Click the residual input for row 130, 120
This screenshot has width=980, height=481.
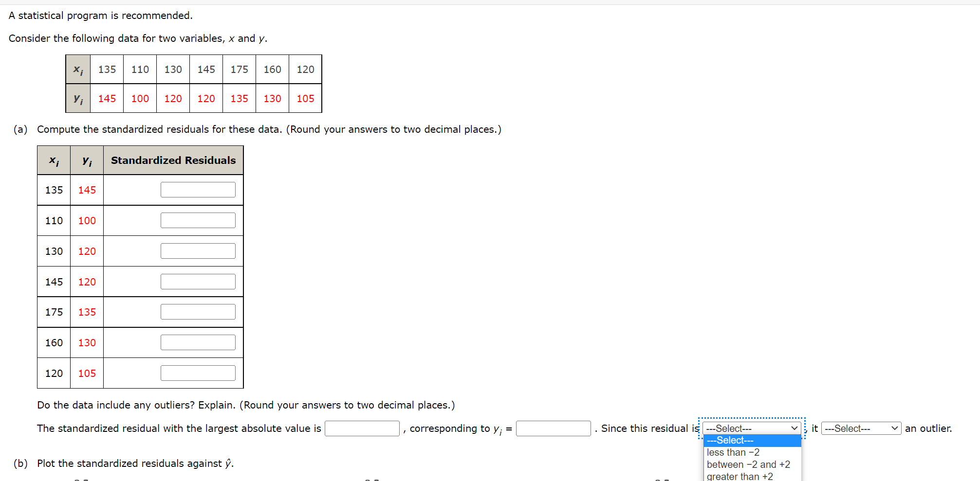[198, 250]
